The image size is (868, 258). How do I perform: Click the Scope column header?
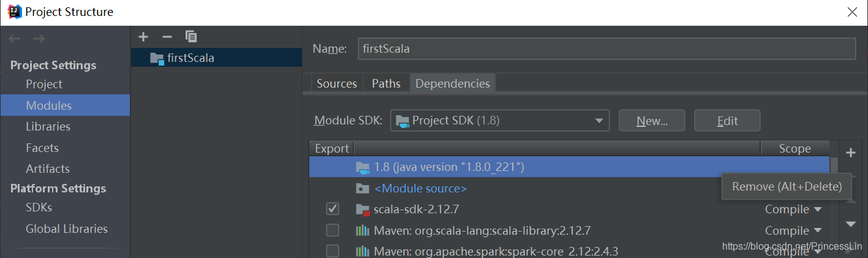[794, 148]
